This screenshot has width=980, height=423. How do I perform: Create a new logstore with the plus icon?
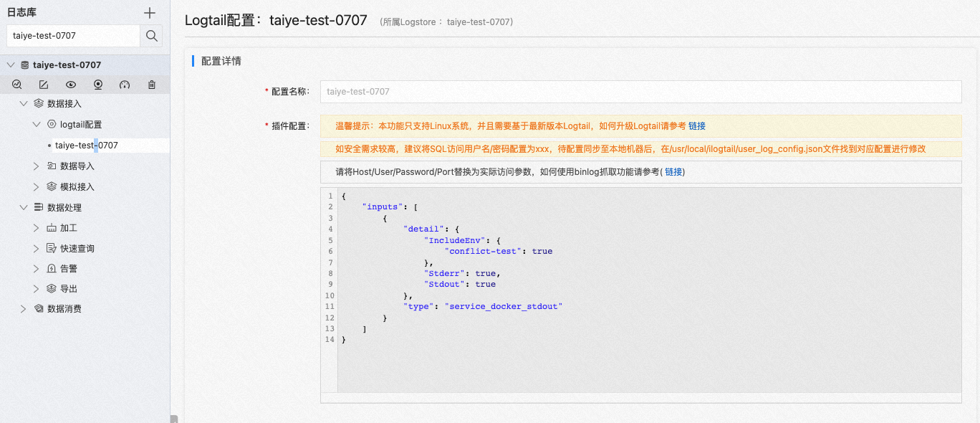pos(149,12)
